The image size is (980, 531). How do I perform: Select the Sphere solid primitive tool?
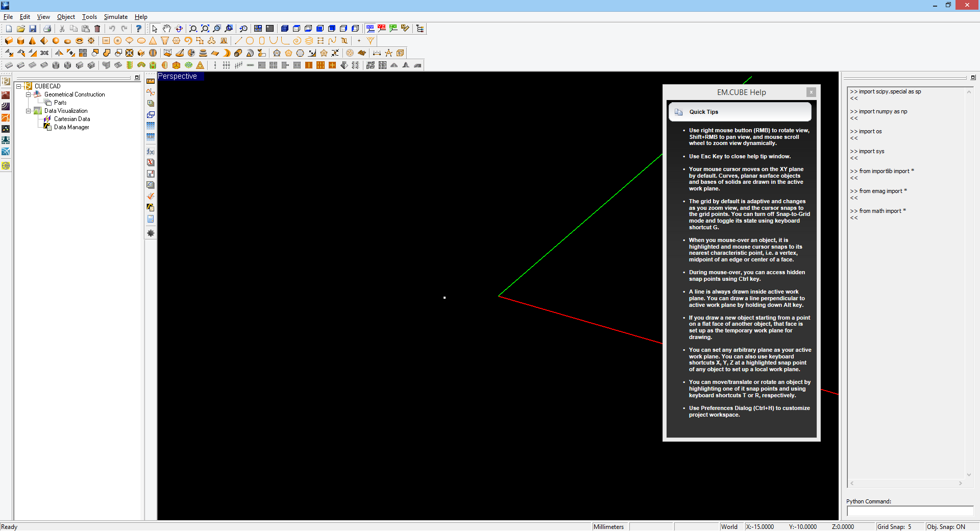pyautogui.click(x=56, y=41)
